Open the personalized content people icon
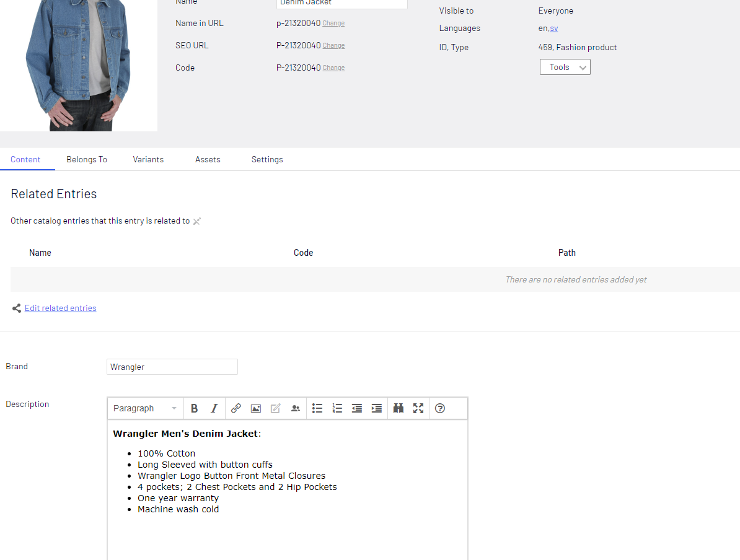This screenshot has width=740, height=560. pos(296,409)
